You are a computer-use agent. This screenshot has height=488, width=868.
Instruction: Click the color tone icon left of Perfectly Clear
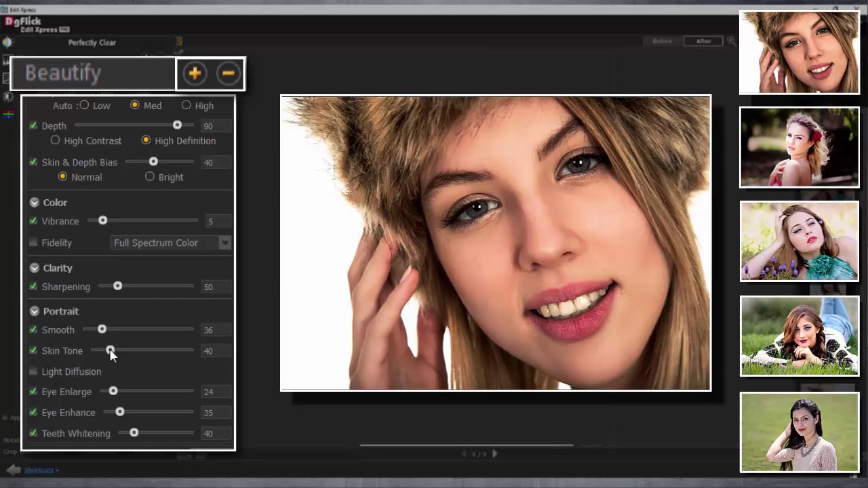coord(7,42)
